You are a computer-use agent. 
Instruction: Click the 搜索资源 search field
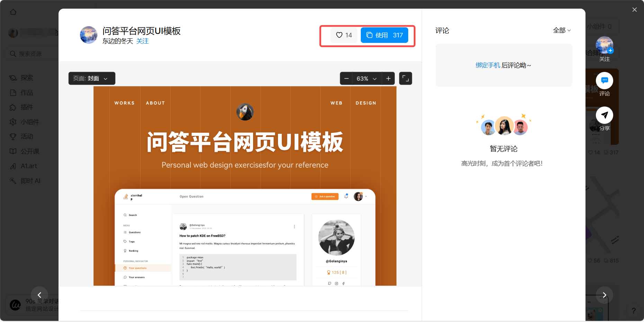[x=32, y=54]
